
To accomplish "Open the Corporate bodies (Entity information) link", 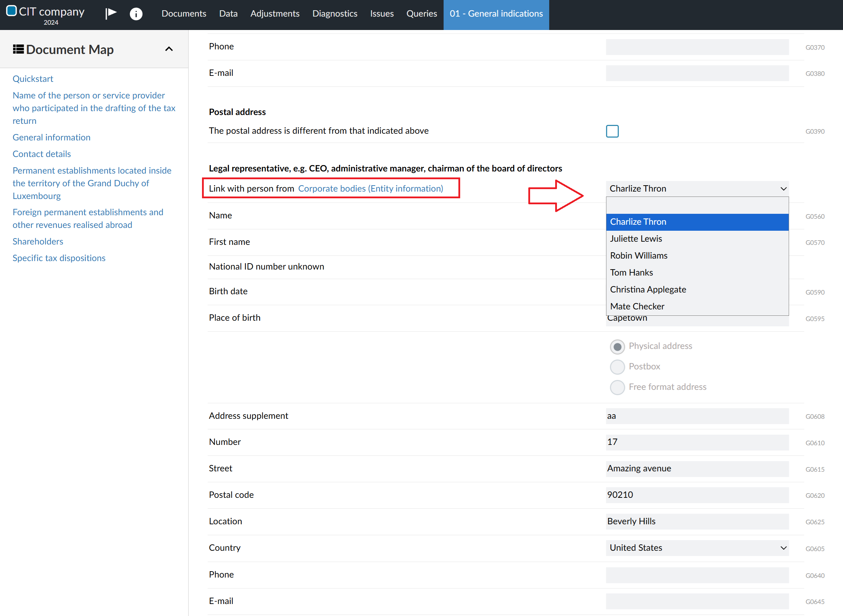I will [x=370, y=189].
